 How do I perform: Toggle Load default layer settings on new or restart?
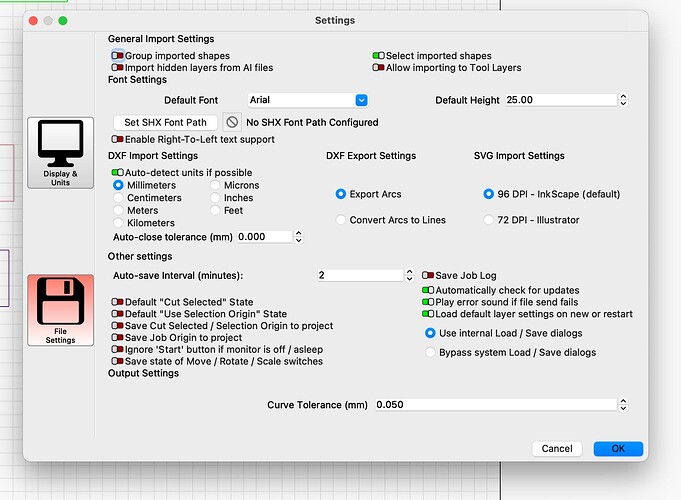pos(428,314)
